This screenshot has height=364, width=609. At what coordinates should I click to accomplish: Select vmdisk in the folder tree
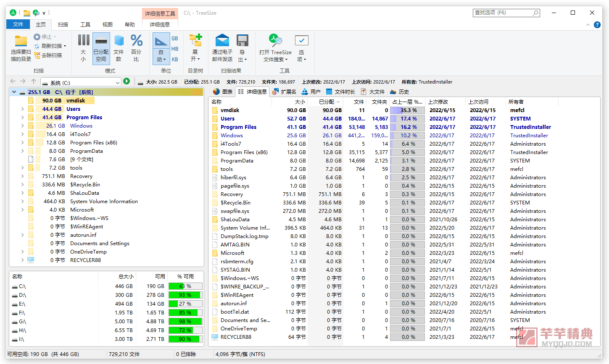point(76,100)
